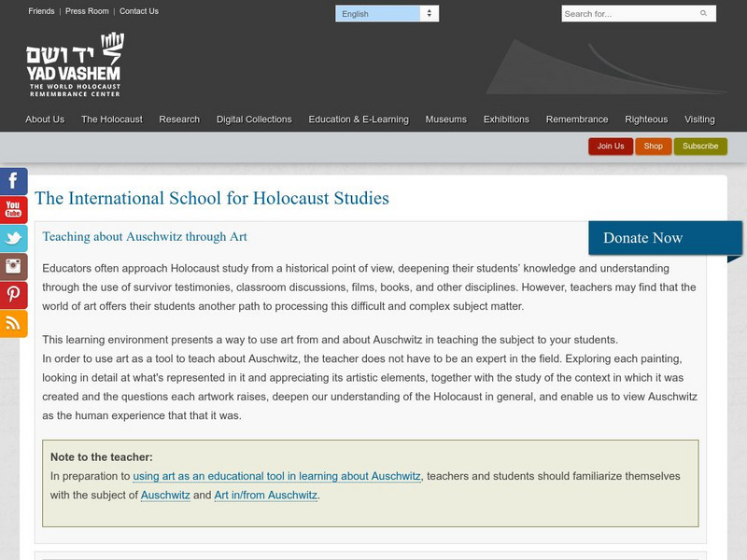Open the Press Room link
This screenshot has height=560, width=747.
[87, 11]
